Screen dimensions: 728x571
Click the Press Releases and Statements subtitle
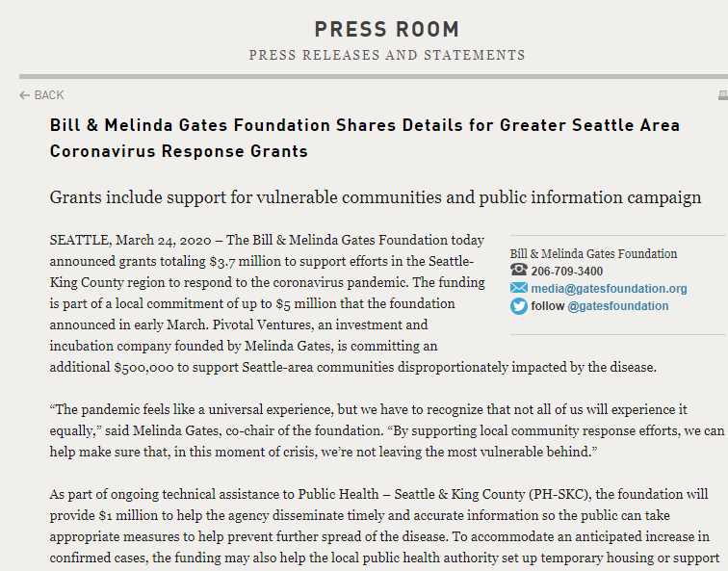tap(387, 55)
